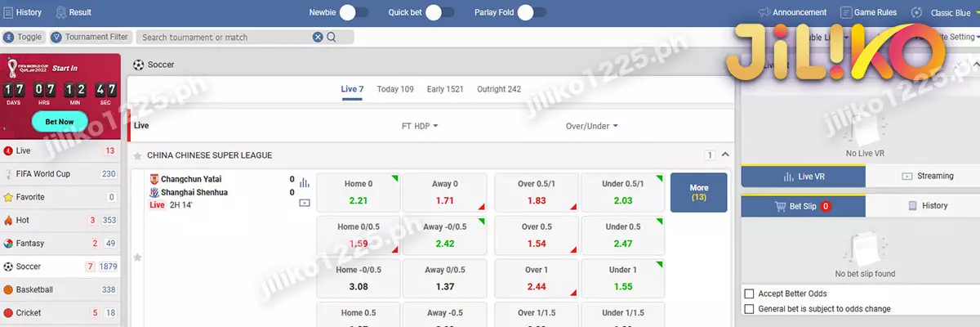Click the Search tournament or match field
This screenshot has width=980, height=327.
pos(226,37)
